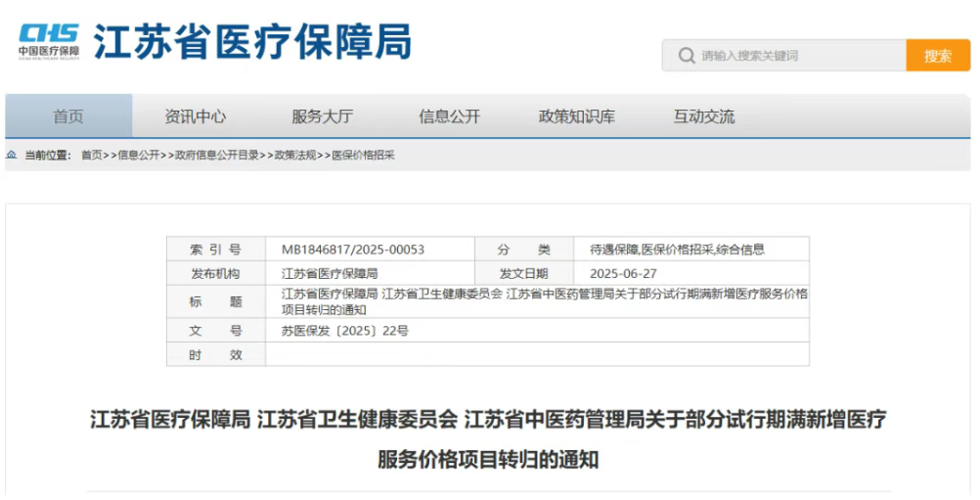The height and width of the screenshot is (500, 980).
Task: Navigate to 政策法规 breadcrumb link
Action: 295,155
